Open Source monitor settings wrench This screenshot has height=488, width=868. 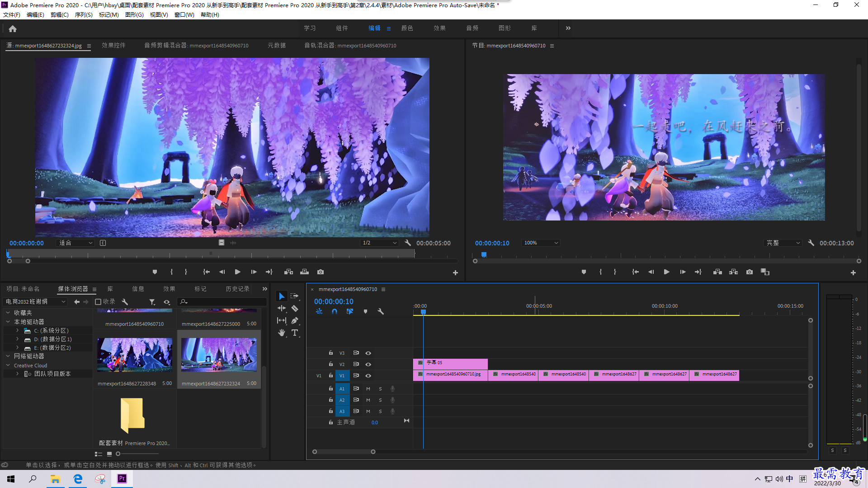pyautogui.click(x=408, y=243)
